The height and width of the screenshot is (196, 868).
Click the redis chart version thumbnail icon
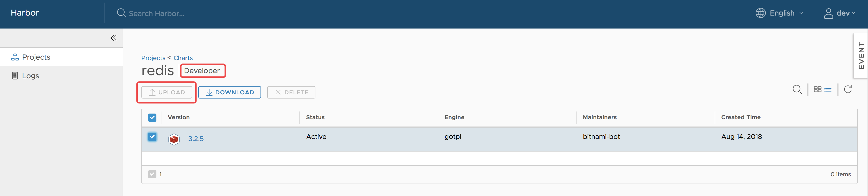pos(174,139)
